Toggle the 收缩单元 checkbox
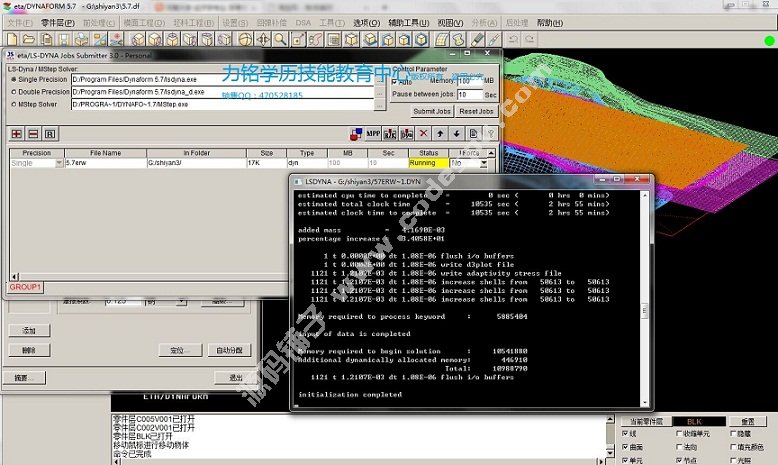This screenshot has height=465, width=778. tap(679, 434)
